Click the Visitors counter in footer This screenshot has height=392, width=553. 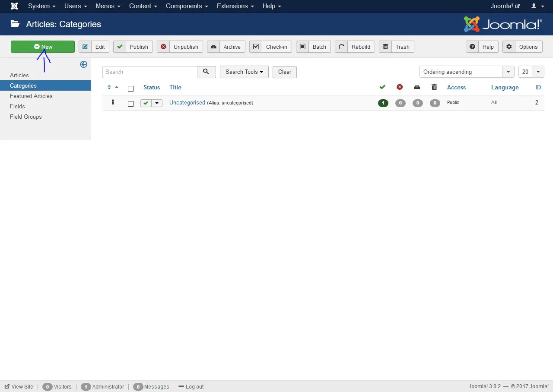tap(57, 386)
